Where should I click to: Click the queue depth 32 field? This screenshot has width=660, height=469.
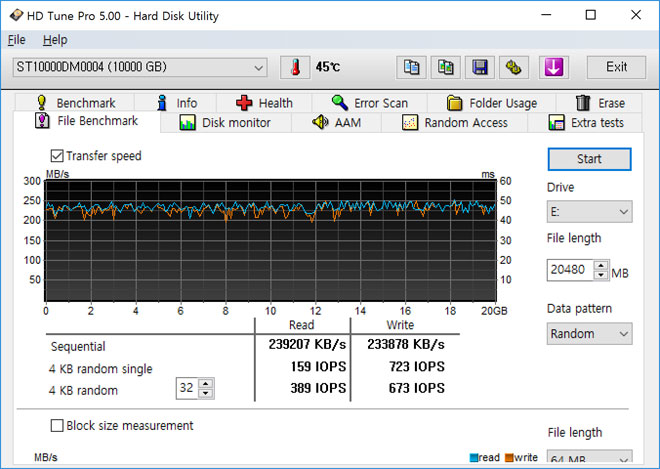tap(187, 388)
